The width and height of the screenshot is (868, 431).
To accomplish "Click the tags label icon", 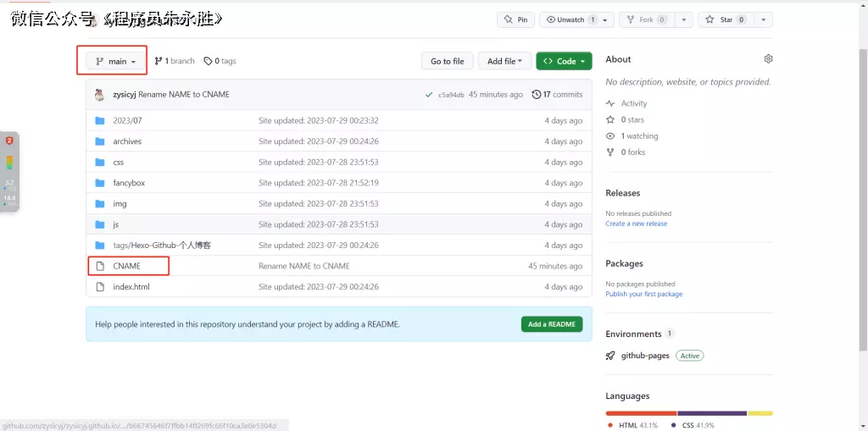I will pyautogui.click(x=208, y=61).
